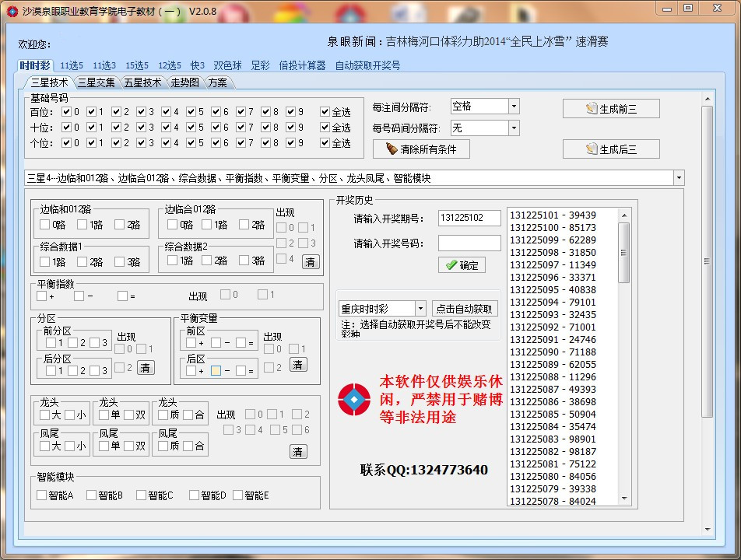741x560 pixels.
Task: Tick 龙头 大 checkbox
Action: coord(45,415)
